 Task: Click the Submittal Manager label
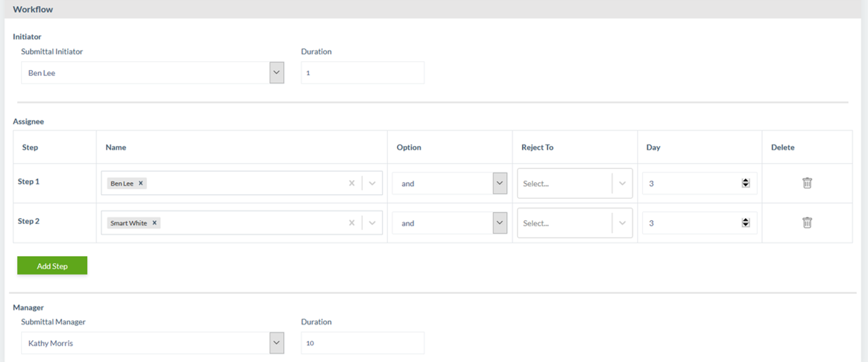tap(54, 322)
